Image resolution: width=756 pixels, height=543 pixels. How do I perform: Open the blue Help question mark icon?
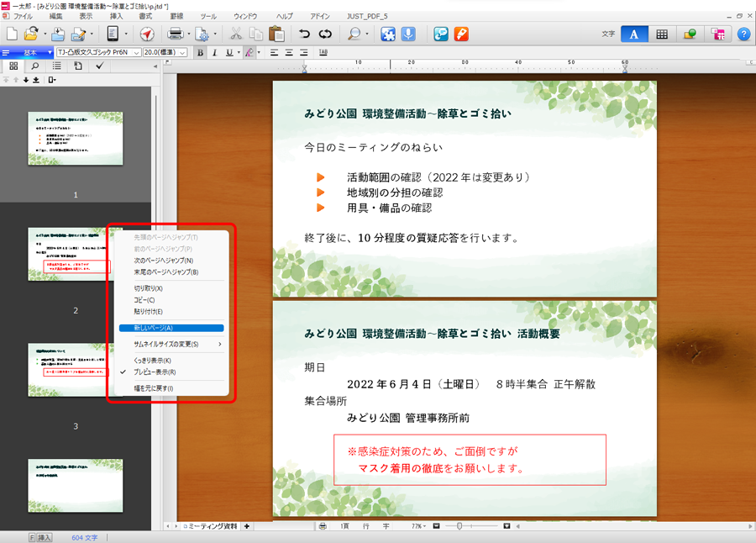point(743,34)
